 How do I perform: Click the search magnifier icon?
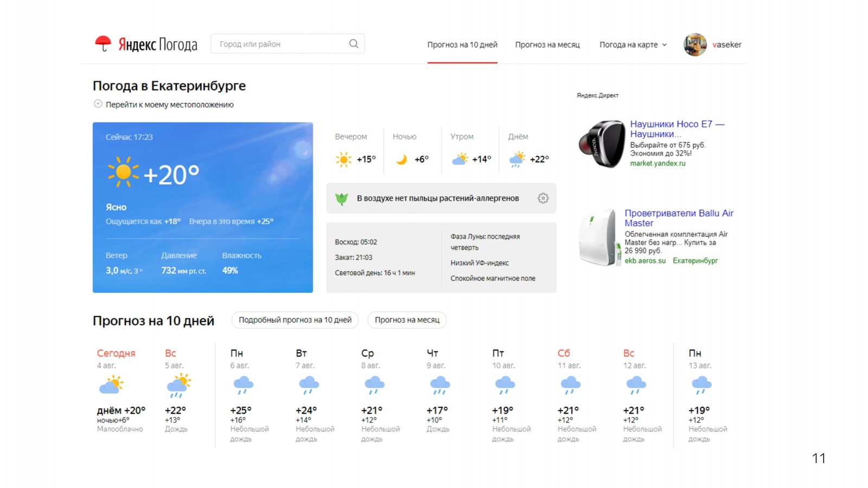[x=354, y=44]
